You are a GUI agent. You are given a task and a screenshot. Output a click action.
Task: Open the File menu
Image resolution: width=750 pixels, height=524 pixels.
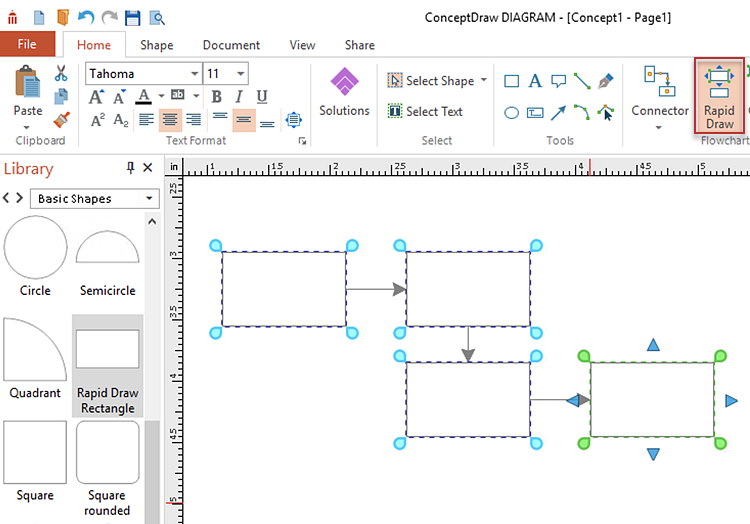point(27,44)
